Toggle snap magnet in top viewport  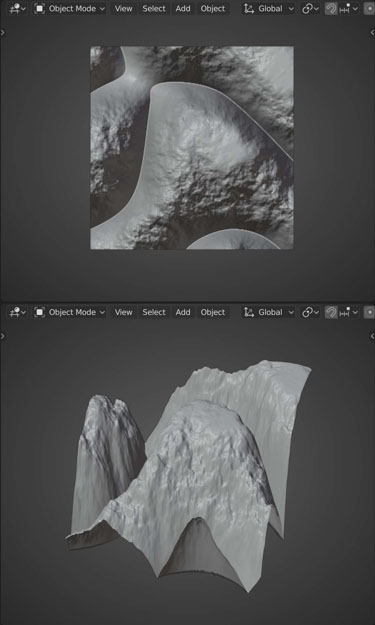point(331,8)
